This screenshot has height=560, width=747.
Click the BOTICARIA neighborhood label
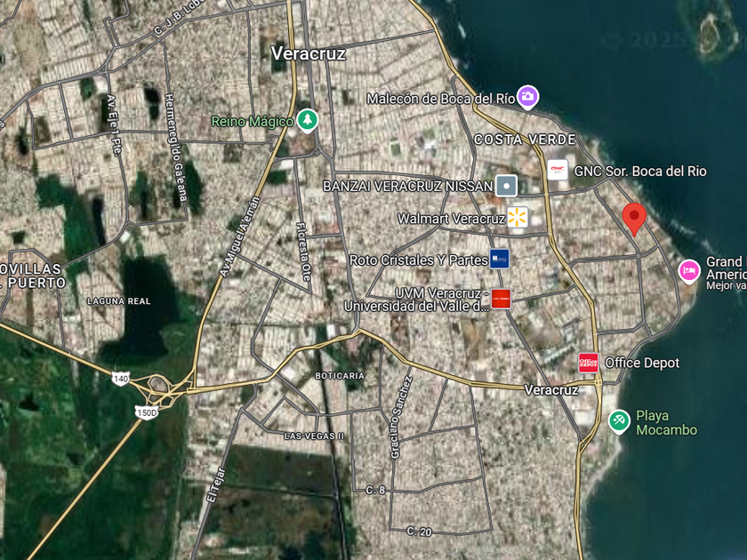click(340, 376)
